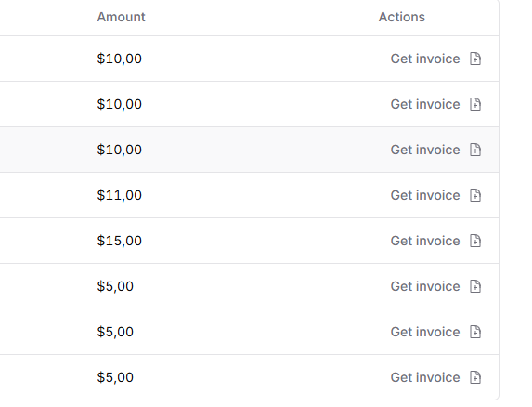Click the invoice download icon in the second $10,00 row

pos(475,104)
